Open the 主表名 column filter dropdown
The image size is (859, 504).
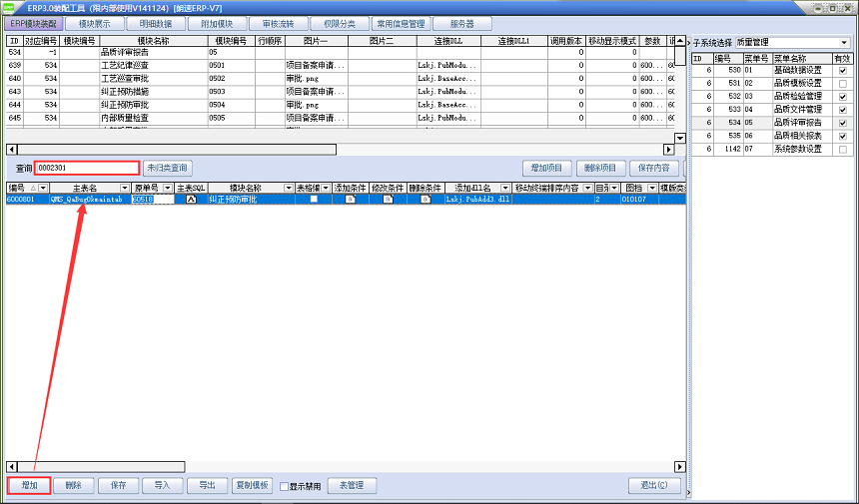[125, 188]
